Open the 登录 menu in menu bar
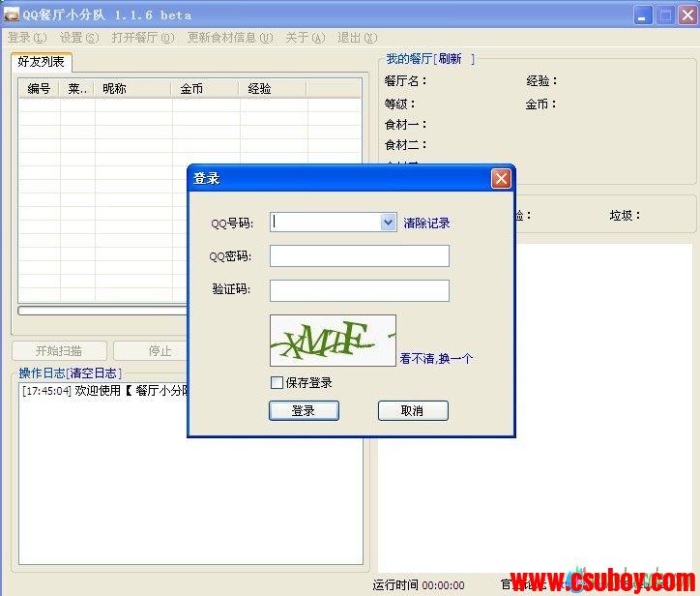Viewport: 700px width, 596px height. (x=27, y=38)
